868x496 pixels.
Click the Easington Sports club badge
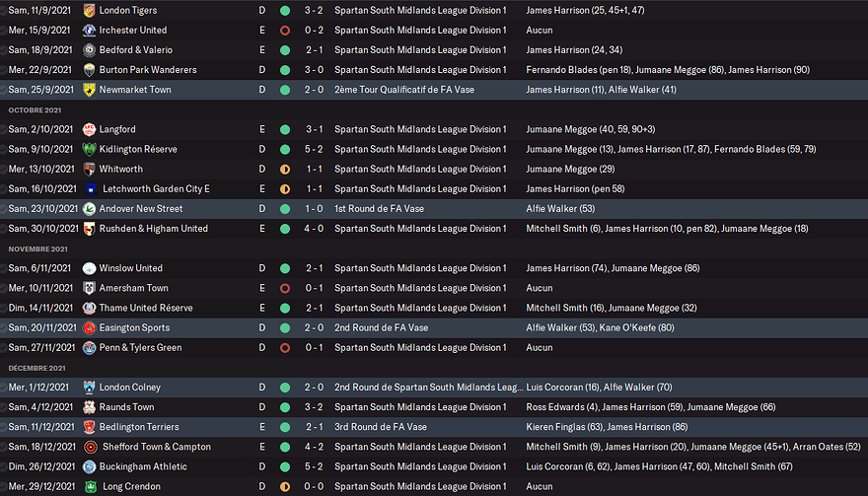coord(90,327)
